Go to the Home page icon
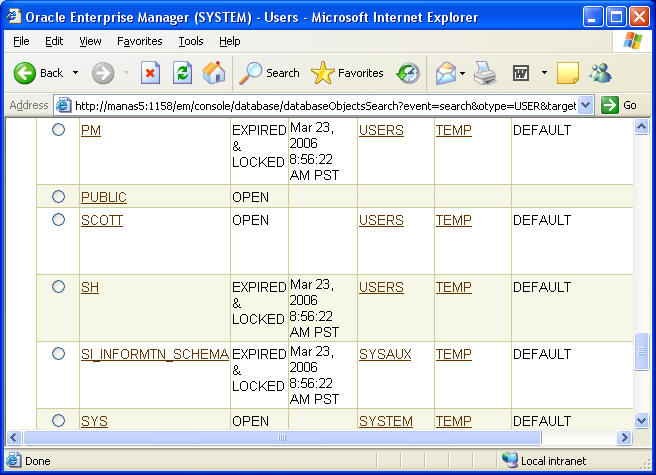 point(214,73)
